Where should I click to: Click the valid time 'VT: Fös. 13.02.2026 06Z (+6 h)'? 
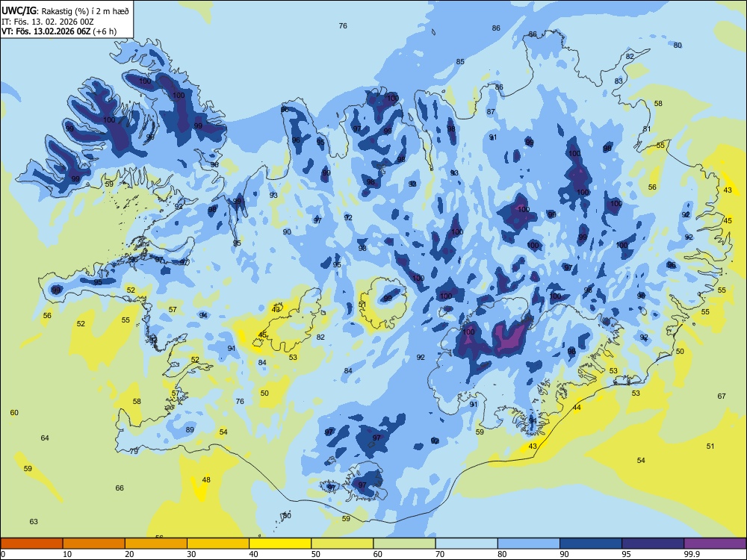(x=59, y=32)
